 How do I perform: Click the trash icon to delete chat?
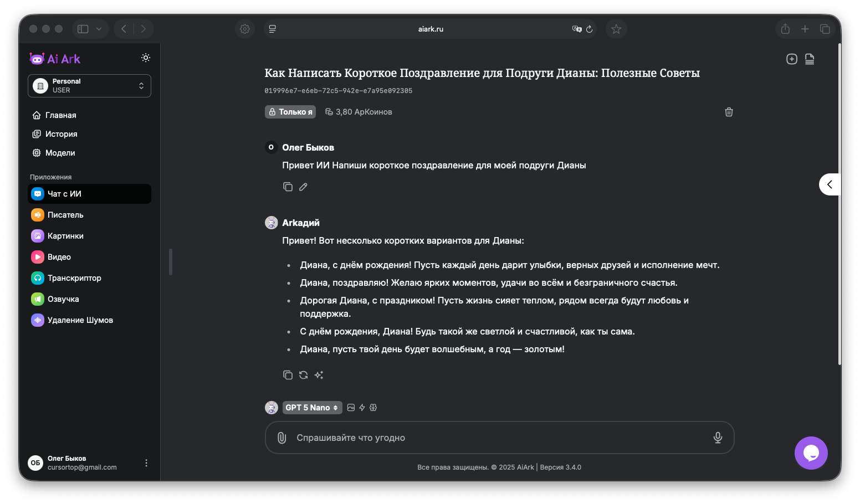coord(729,112)
